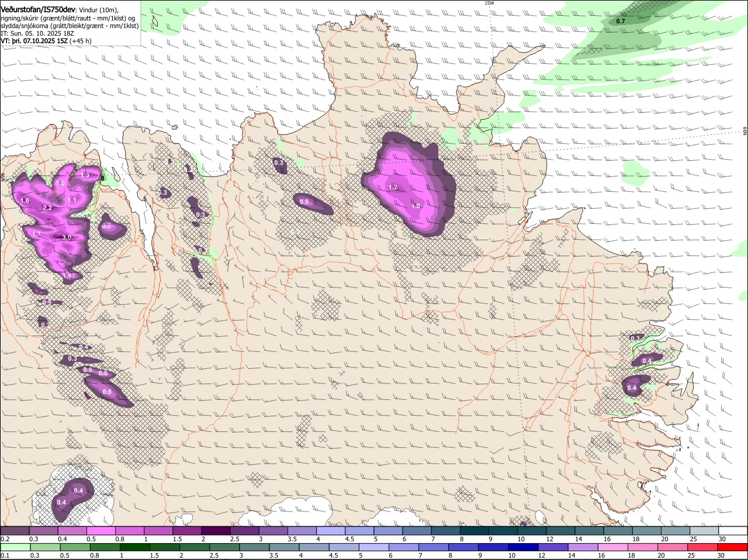
Task: Click the 30 label under the white swatch
Action: point(722,539)
